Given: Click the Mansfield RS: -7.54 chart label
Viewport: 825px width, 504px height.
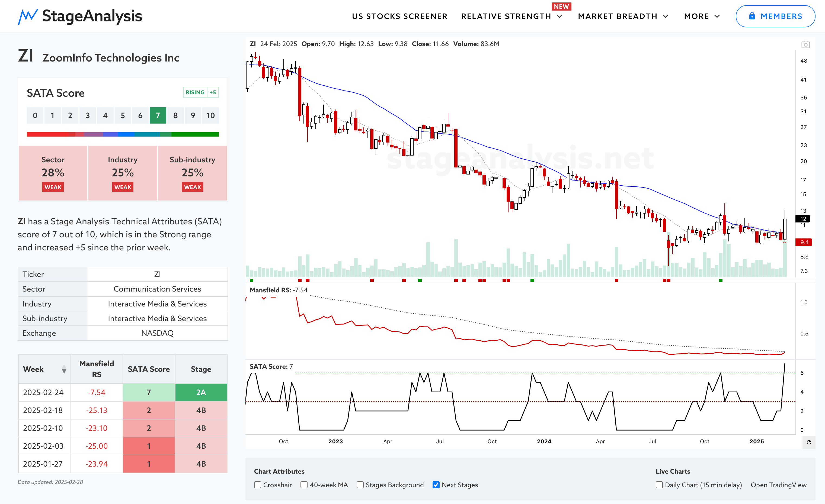Looking at the screenshot, I should [279, 290].
